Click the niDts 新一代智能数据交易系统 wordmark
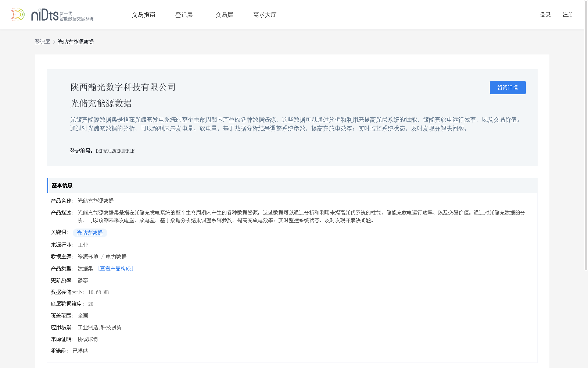This screenshot has height=368, width=588. pos(62,15)
